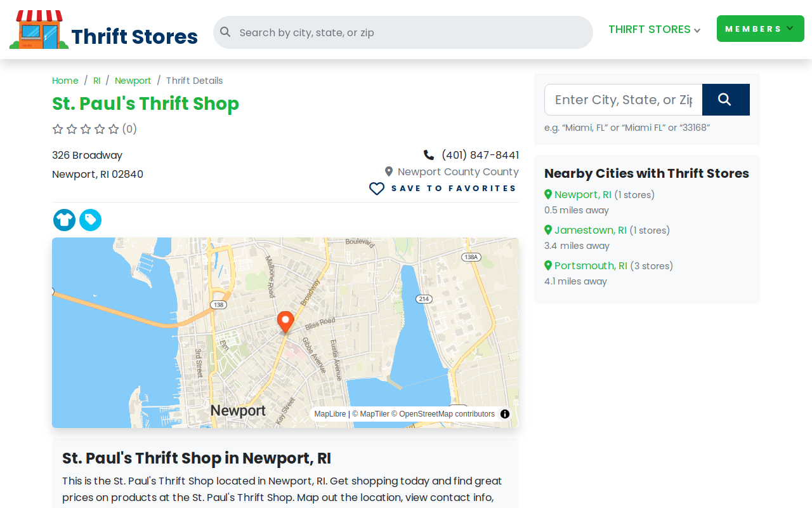Click the 326 Broadway address line

[87, 155]
